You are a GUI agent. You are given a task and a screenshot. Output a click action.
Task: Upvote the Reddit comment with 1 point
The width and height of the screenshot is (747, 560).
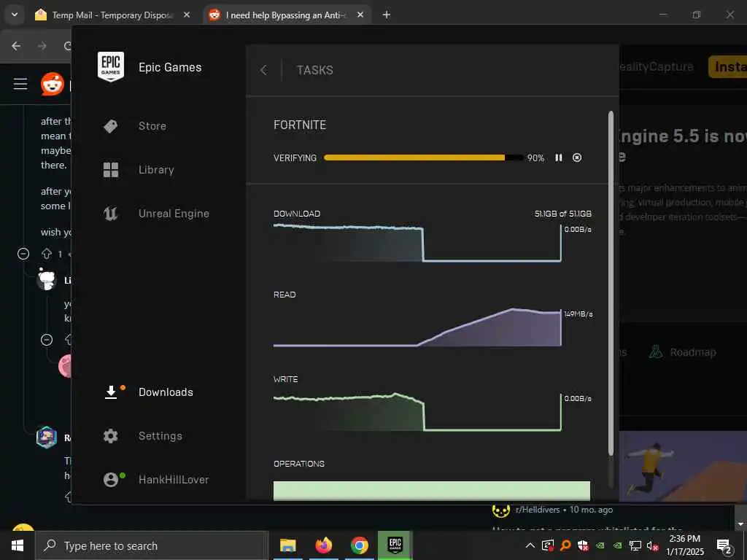point(47,254)
